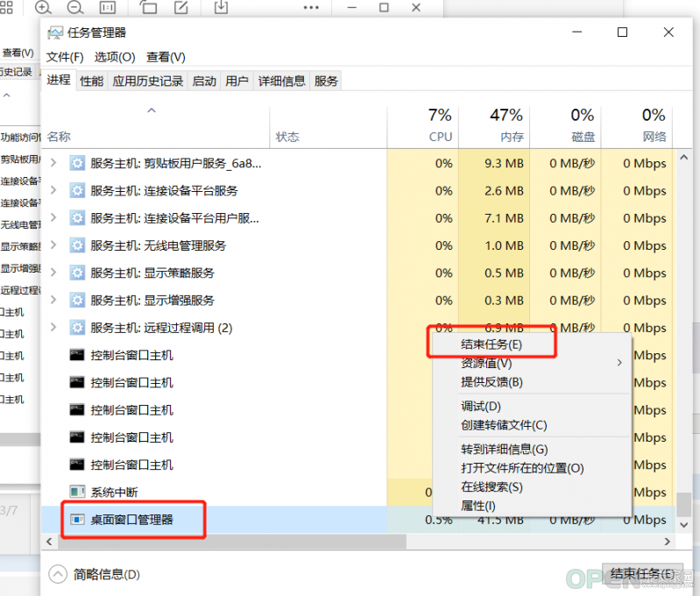Viewport: 700px width, 596px height.
Task: Click the horizontal scrollbar right arrow
Action: click(668, 542)
